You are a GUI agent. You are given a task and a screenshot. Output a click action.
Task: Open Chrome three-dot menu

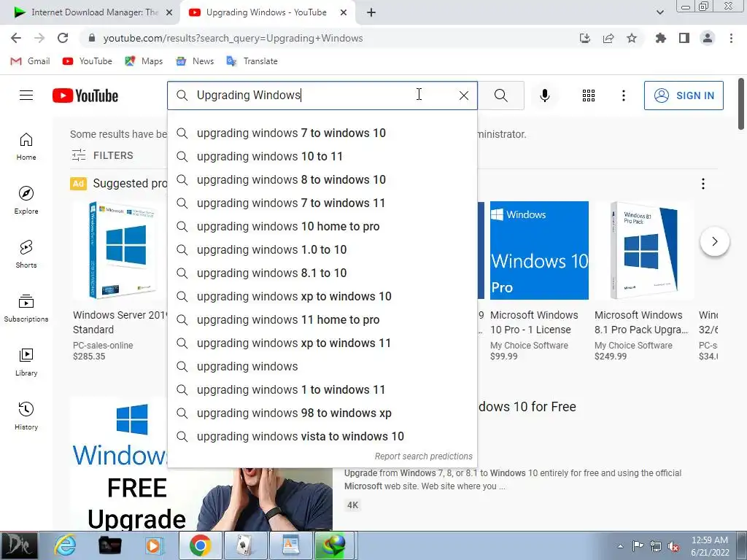click(x=731, y=38)
